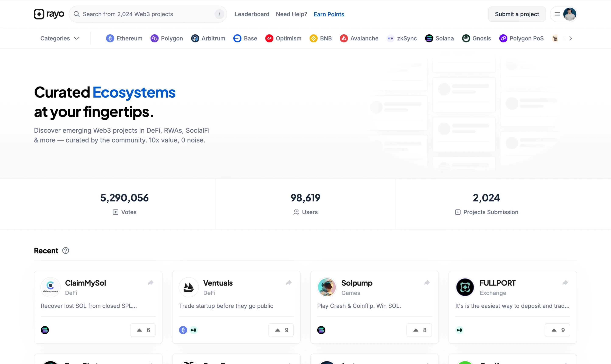Click the Earn Points link
The width and height of the screenshot is (611, 364).
329,14
